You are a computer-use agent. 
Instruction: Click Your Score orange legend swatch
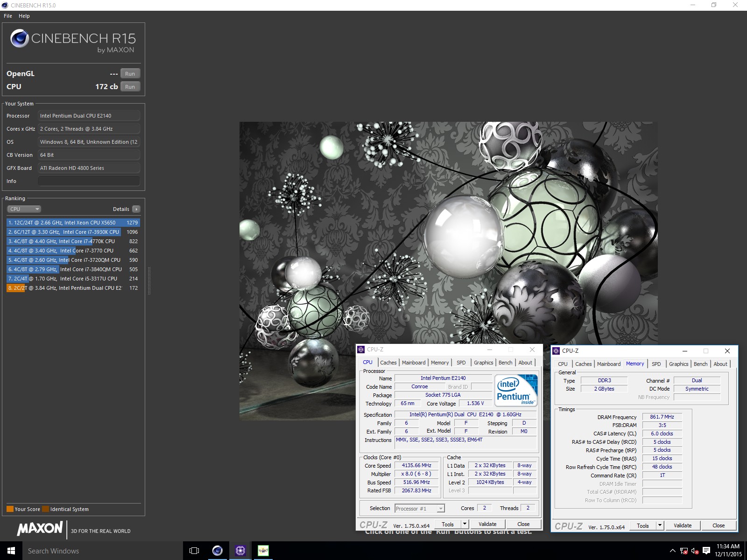(x=10, y=509)
